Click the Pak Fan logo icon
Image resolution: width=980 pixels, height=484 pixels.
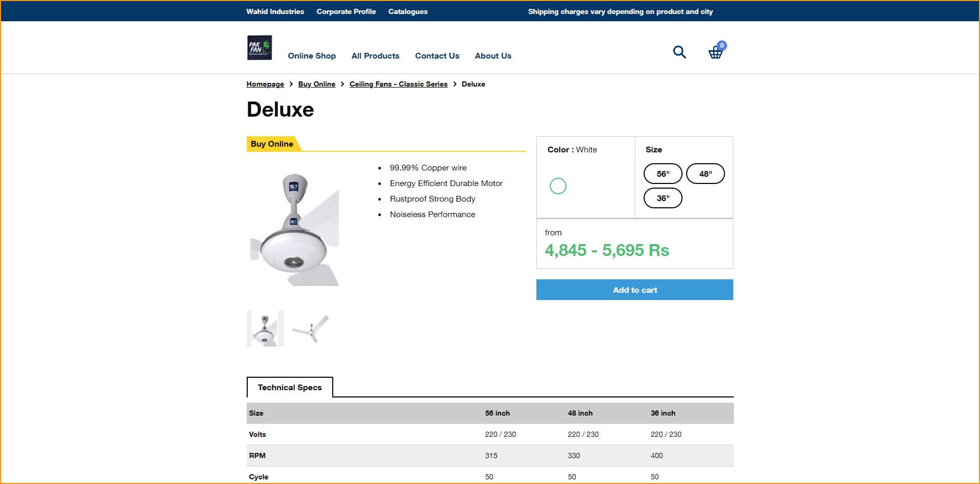tap(259, 48)
